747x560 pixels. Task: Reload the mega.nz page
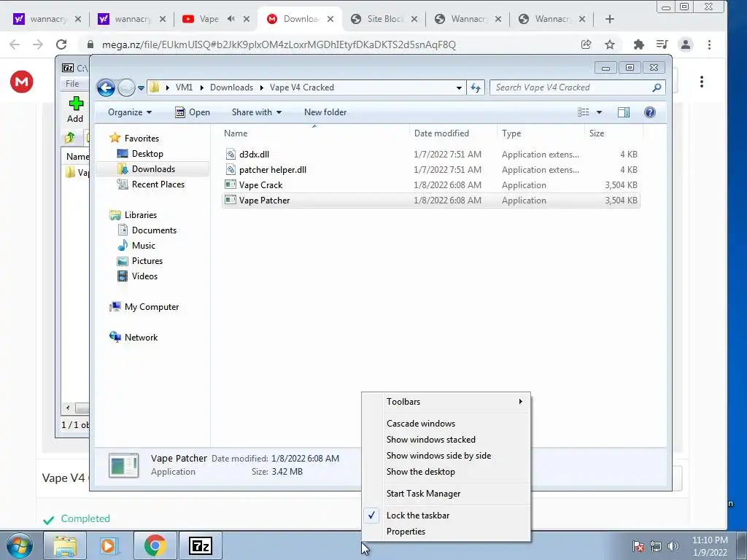point(61,44)
